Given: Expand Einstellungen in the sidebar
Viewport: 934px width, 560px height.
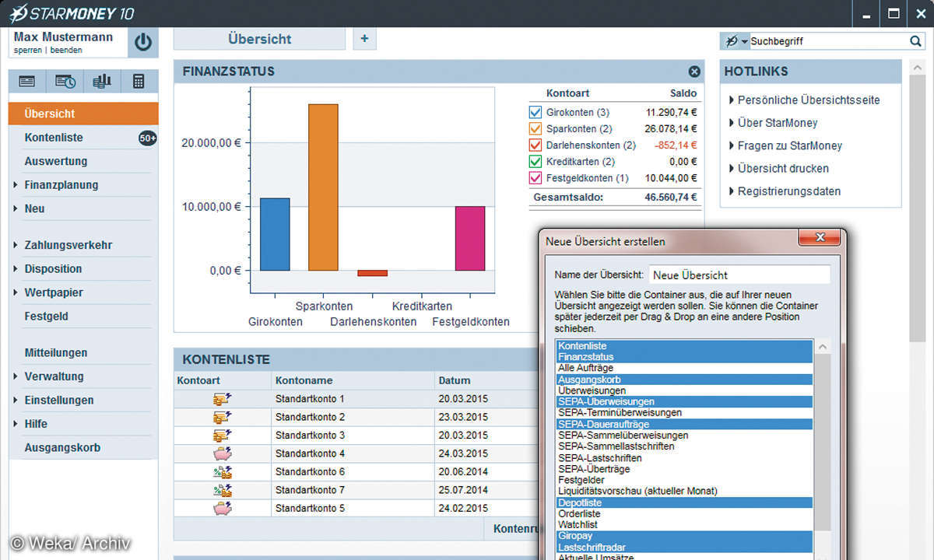Looking at the screenshot, I should click(16, 401).
